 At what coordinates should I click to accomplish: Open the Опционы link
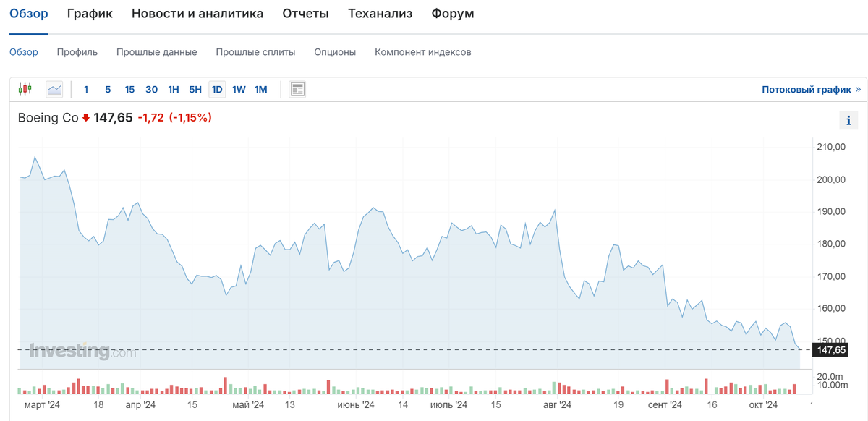click(335, 52)
